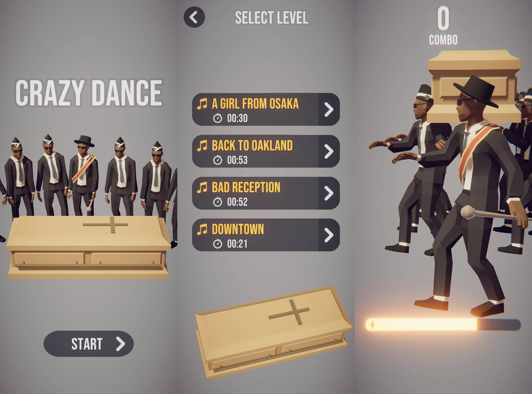Open Back To Oakland chevron arrow
Image resolution: width=532 pixels, height=394 pixels.
[329, 151]
